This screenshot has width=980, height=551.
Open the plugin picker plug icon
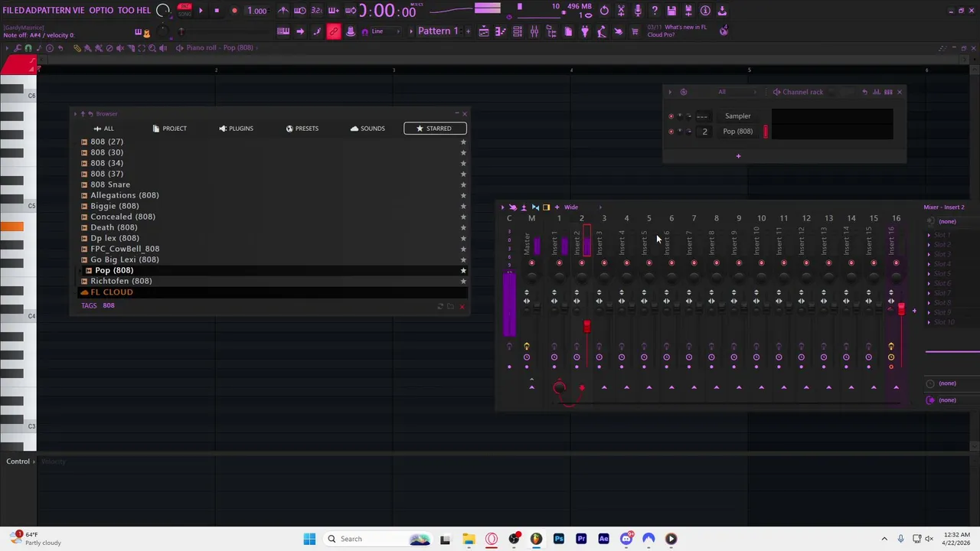[x=585, y=31]
